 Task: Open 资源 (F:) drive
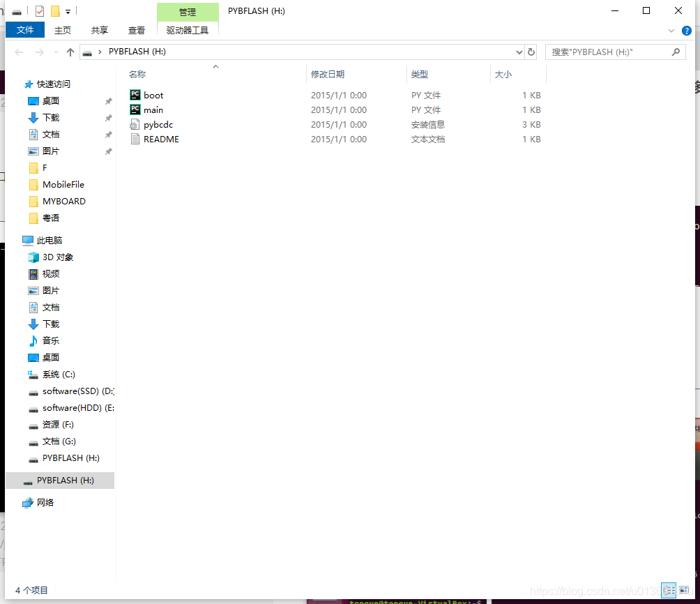(58, 425)
